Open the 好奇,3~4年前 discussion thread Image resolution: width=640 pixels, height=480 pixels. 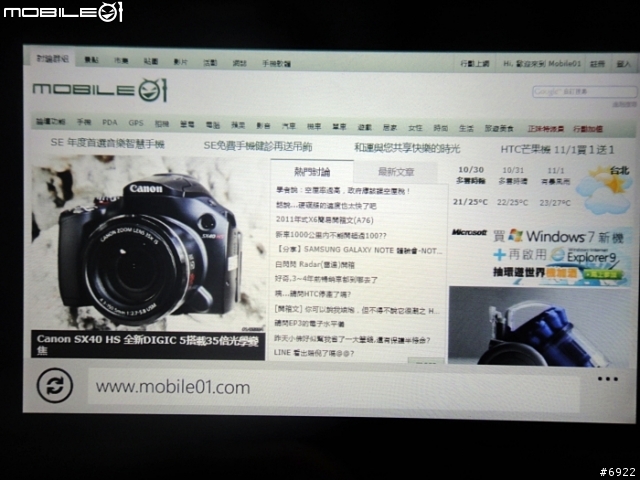coord(326,280)
